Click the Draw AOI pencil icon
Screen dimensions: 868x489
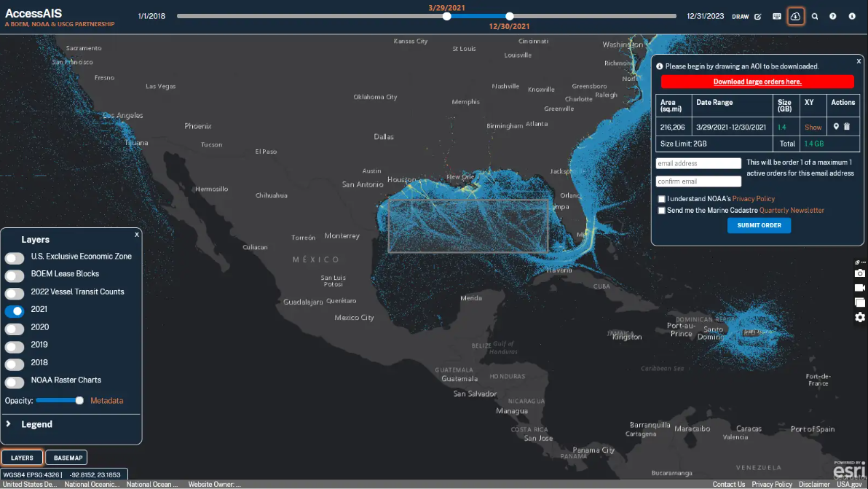click(x=758, y=17)
